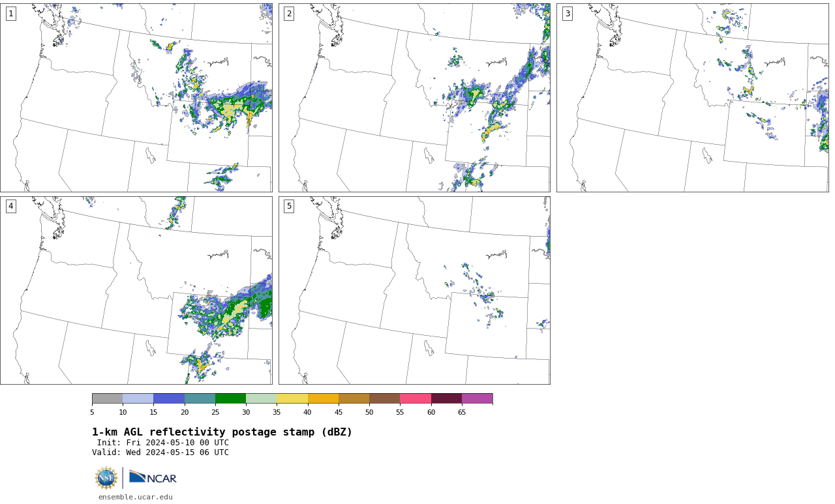The width and height of the screenshot is (835, 504).
Task: Click the Valid: Wed 2024-05-15 06 UTC line
Action: click(x=160, y=452)
